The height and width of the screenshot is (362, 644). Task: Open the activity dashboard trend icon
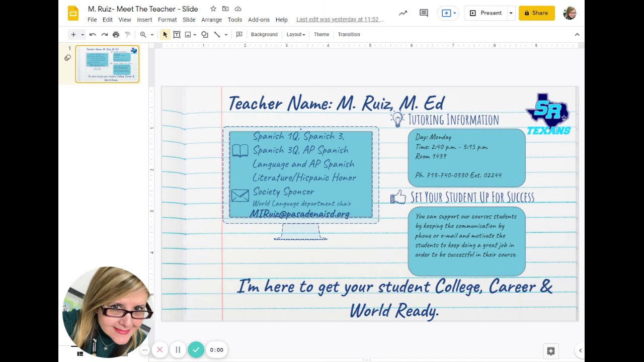coord(403,13)
